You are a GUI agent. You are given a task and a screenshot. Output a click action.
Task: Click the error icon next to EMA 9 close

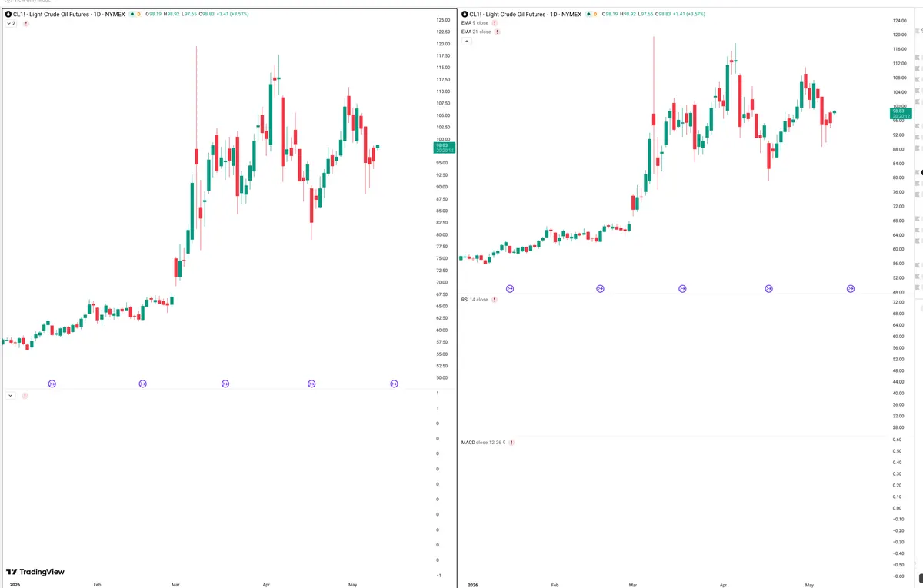pos(495,23)
